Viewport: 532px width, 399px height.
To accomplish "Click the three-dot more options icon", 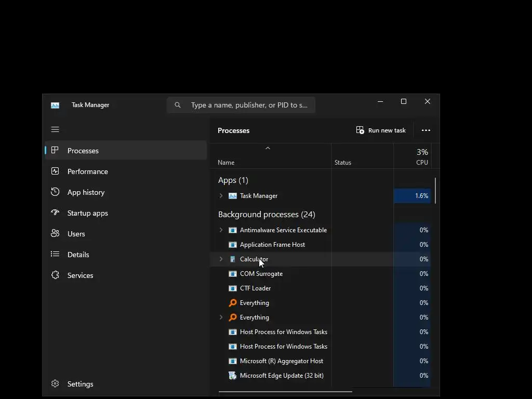I will pyautogui.click(x=426, y=130).
